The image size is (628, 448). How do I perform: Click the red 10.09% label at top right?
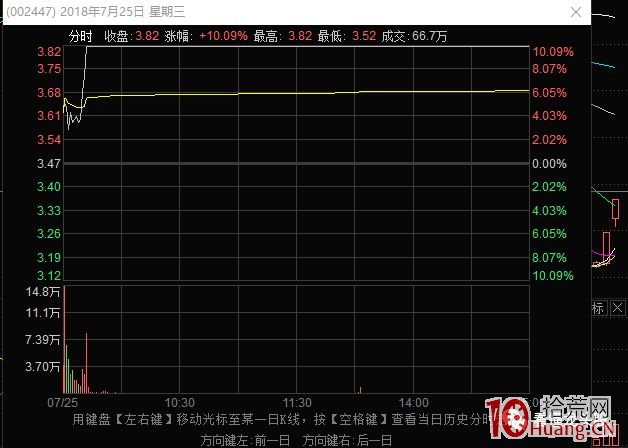coord(553,52)
